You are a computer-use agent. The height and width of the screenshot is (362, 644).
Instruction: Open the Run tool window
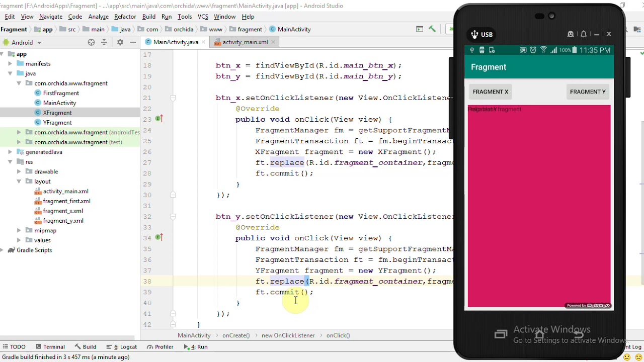pyautogui.click(x=196, y=347)
